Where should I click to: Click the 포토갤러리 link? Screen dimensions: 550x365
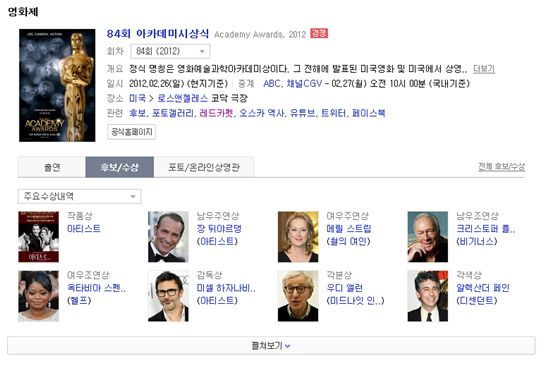point(173,113)
